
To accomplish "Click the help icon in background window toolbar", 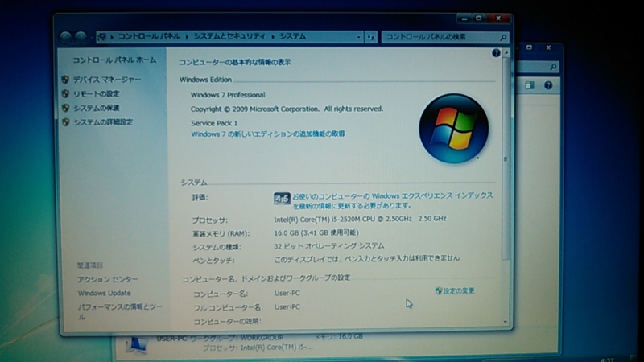I will (548, 85).
